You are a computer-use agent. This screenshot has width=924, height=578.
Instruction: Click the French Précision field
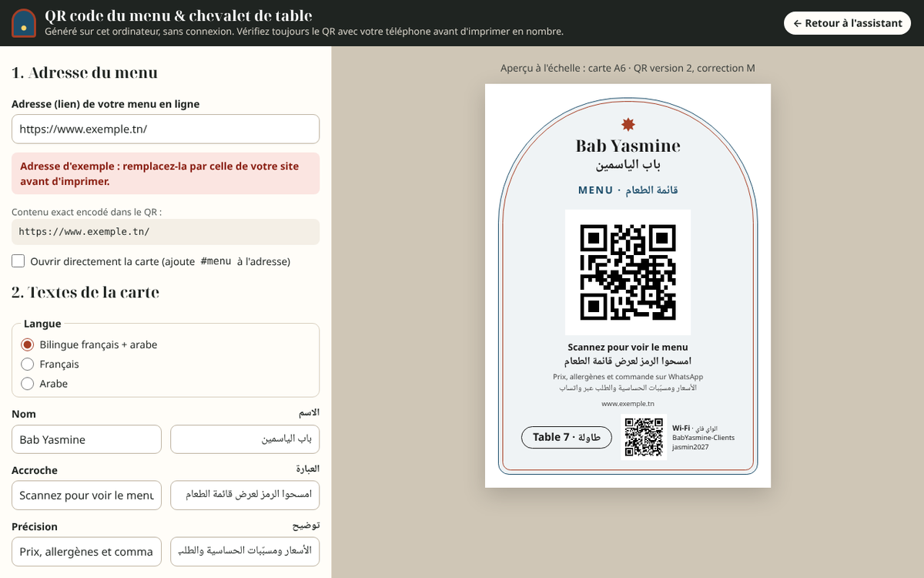(x=86, y=552)
